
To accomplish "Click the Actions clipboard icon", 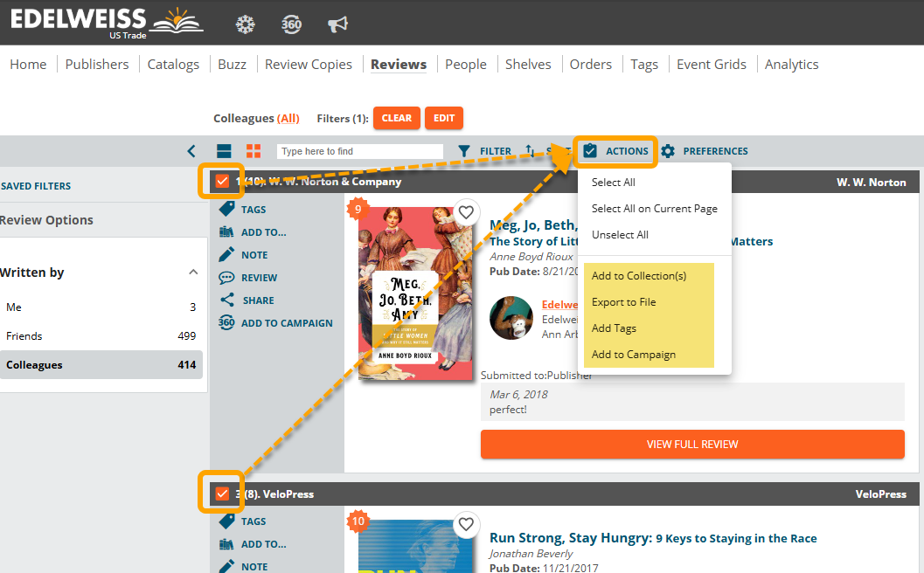I will [x=590, y=151].
